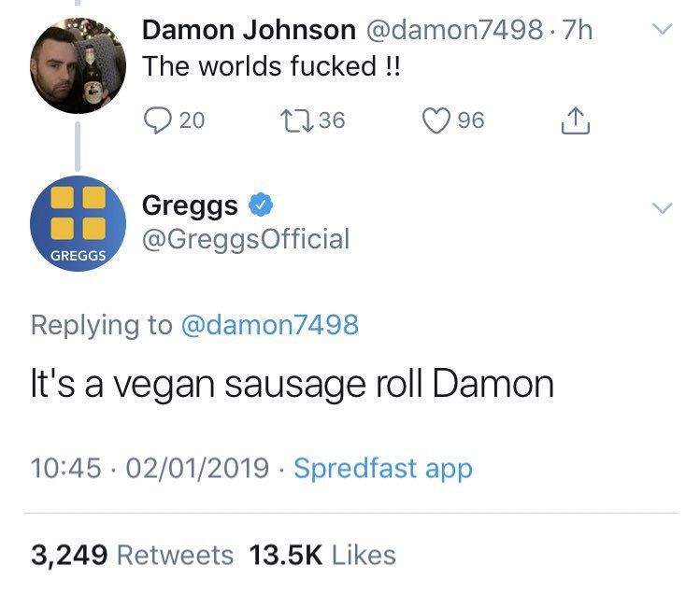The image size is (700, 593).
Task: Click the Damon Johnson display name
Action: [249, 30]
